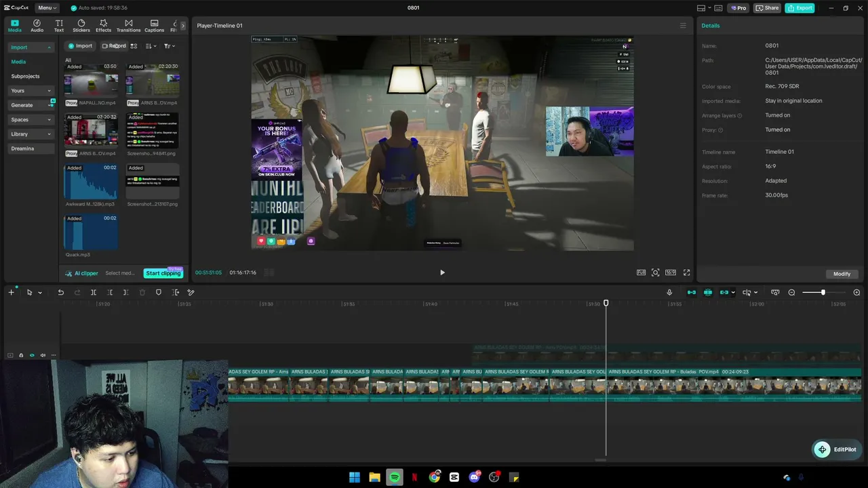Redo the last edit

tap(77, 292)
